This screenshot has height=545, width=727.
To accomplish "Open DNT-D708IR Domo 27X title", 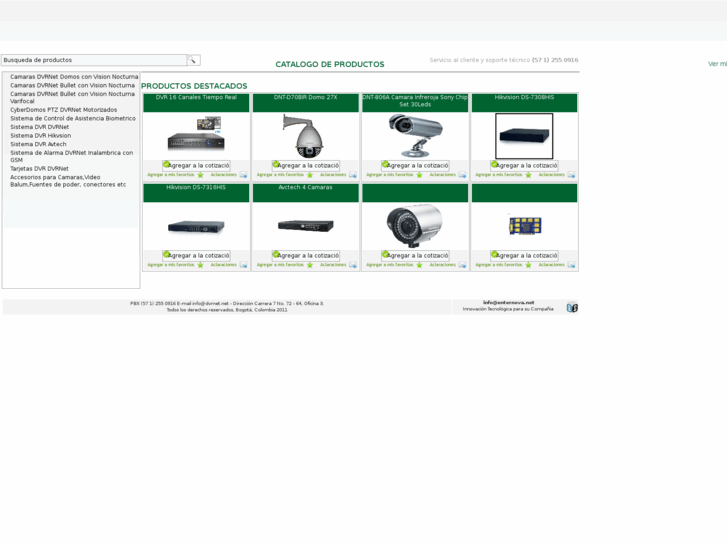I will (x=306, y=97).
